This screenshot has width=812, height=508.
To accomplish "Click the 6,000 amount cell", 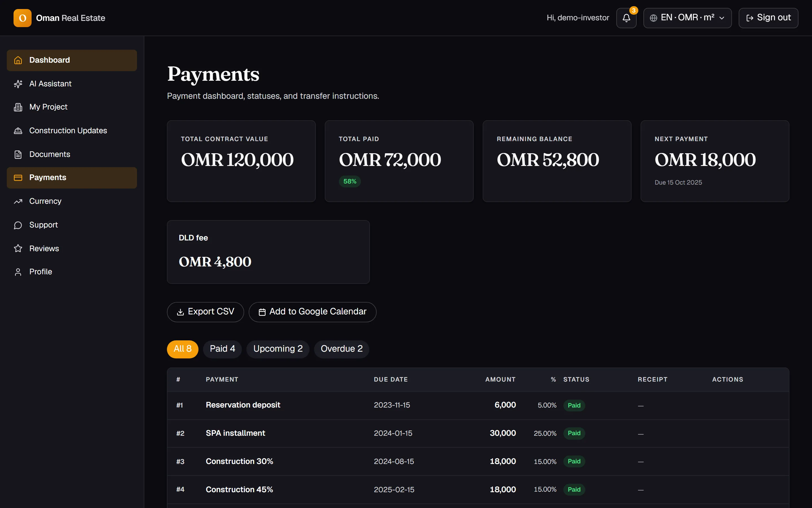I will [505, 405].
